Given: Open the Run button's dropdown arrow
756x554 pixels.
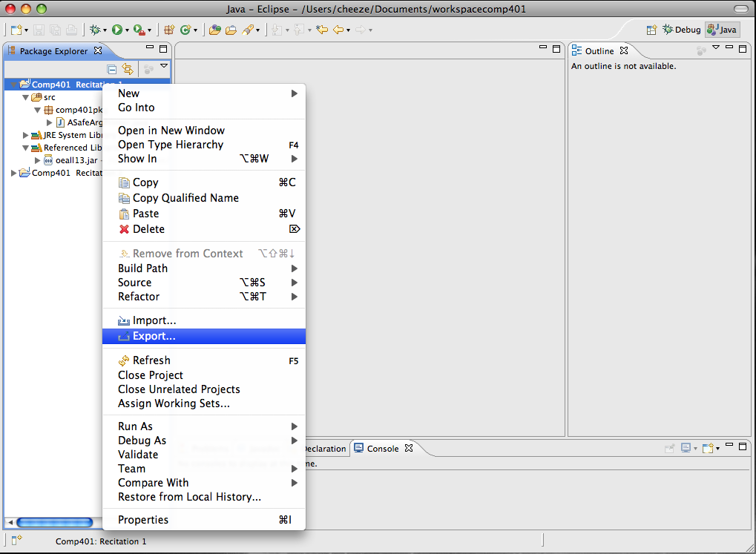Looking at the screenshot, I should 127,30.
